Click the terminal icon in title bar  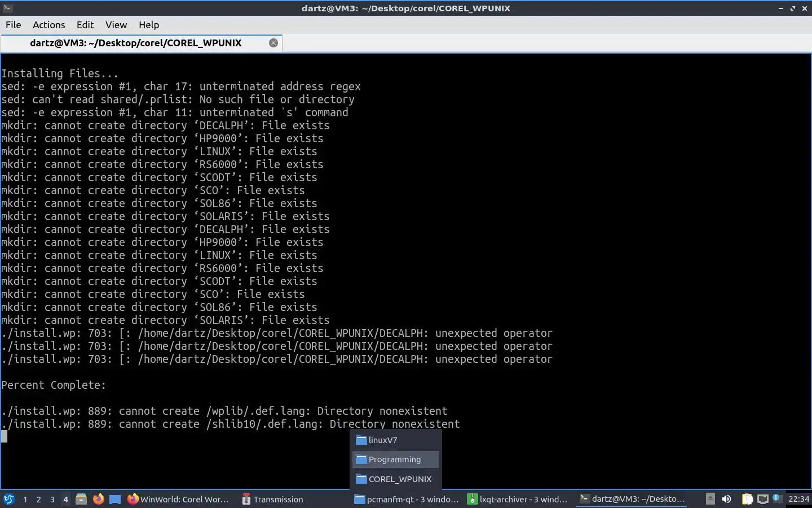click(x=8, y=8)
